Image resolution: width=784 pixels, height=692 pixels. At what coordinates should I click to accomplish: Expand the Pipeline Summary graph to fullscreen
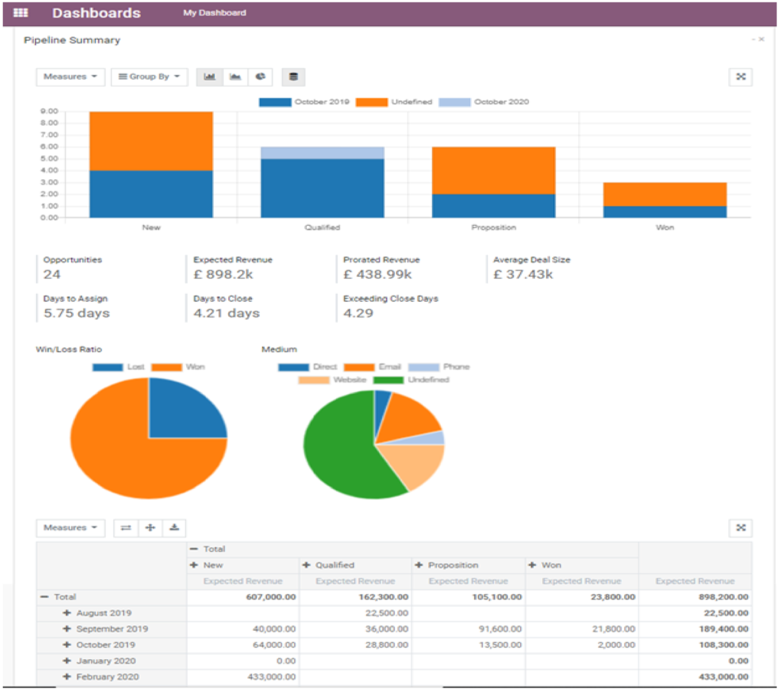pyautogui.click(x=740, y=77)
